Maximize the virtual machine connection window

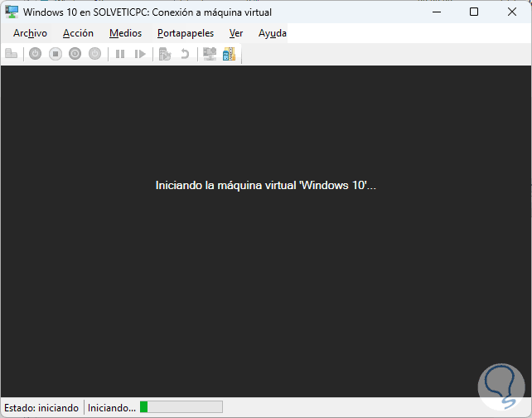click(474, 12)
